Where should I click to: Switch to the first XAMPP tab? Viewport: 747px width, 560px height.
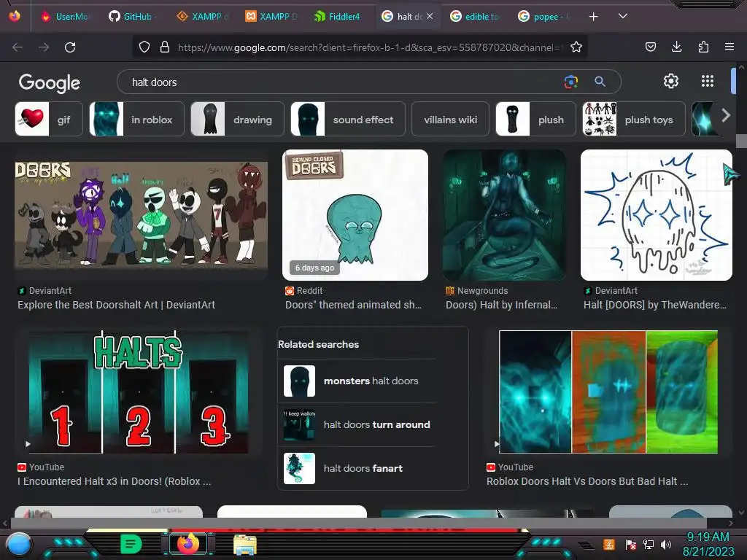click(203, 17)
